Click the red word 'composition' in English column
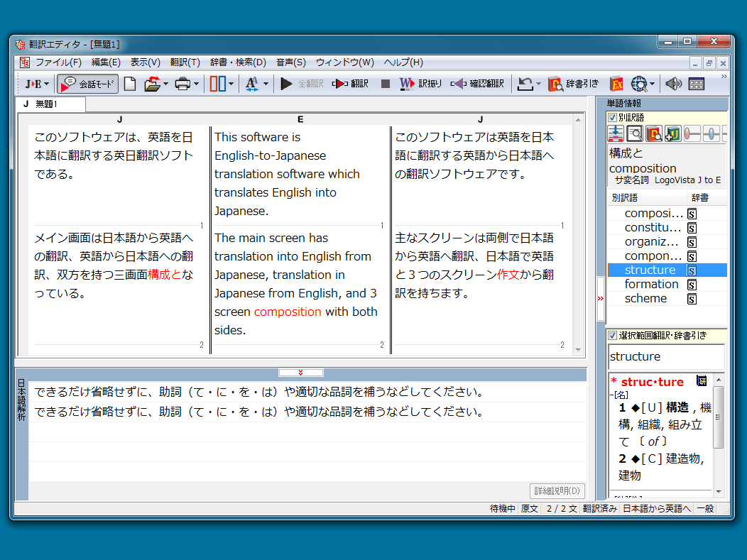Image resolution: width=747 pixels, height=560 pixels. coord(288,312)
